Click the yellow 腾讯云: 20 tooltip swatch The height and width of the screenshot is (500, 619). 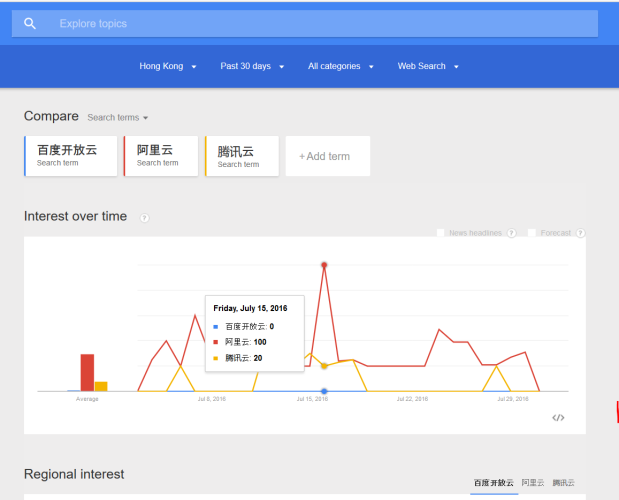point(216,358)
